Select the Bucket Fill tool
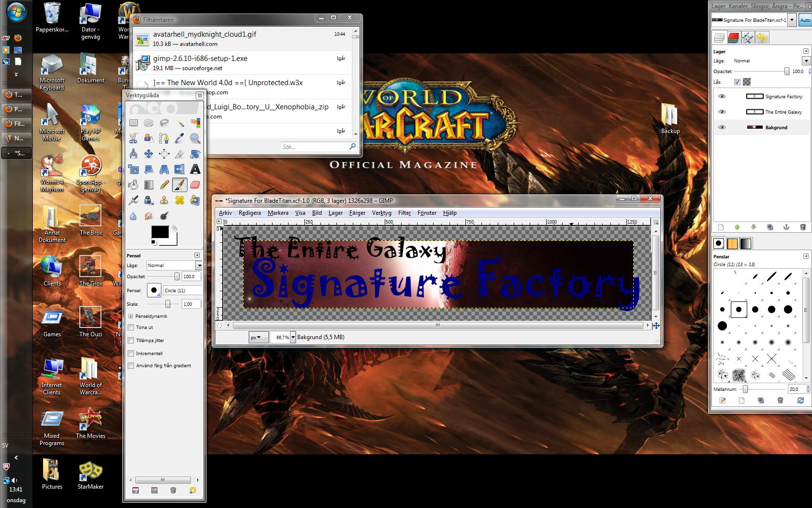The height and width of the screenshot is (508, 812). 133,185
